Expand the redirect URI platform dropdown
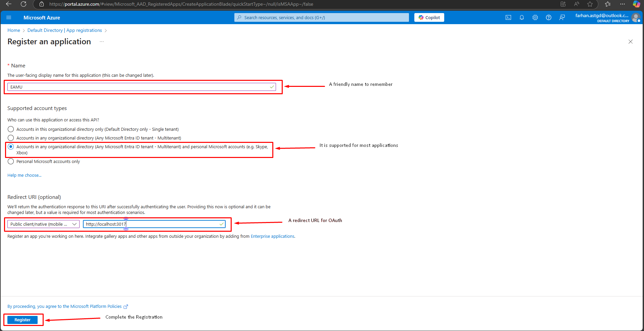 tap(43, 224)
